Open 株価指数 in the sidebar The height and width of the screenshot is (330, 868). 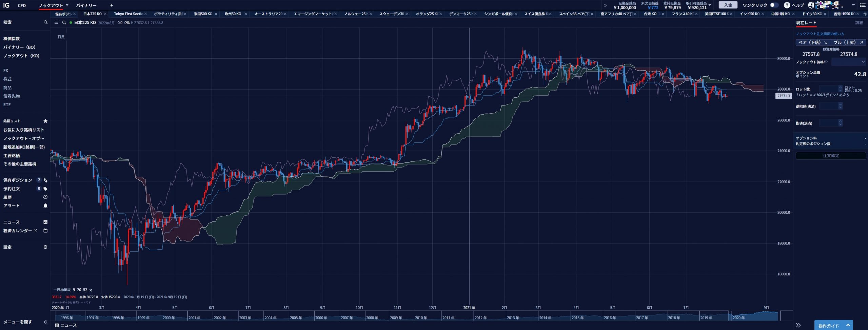click(x=12, y=39)
